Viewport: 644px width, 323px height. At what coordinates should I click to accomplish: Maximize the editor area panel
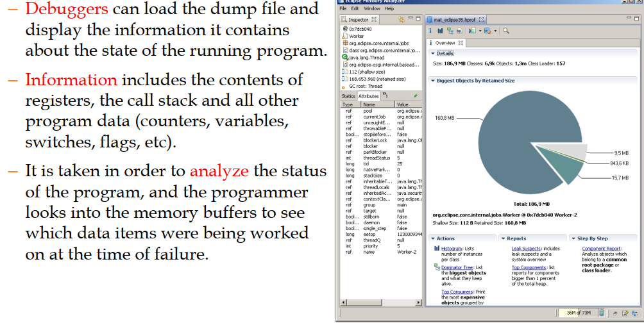click(637, 18)
